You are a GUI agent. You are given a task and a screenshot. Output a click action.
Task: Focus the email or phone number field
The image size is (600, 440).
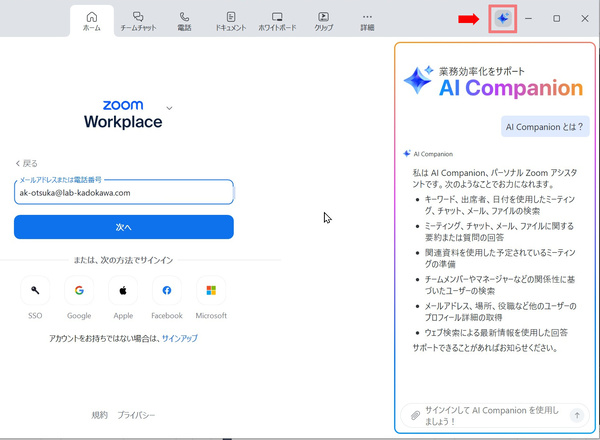pos(124,192)
